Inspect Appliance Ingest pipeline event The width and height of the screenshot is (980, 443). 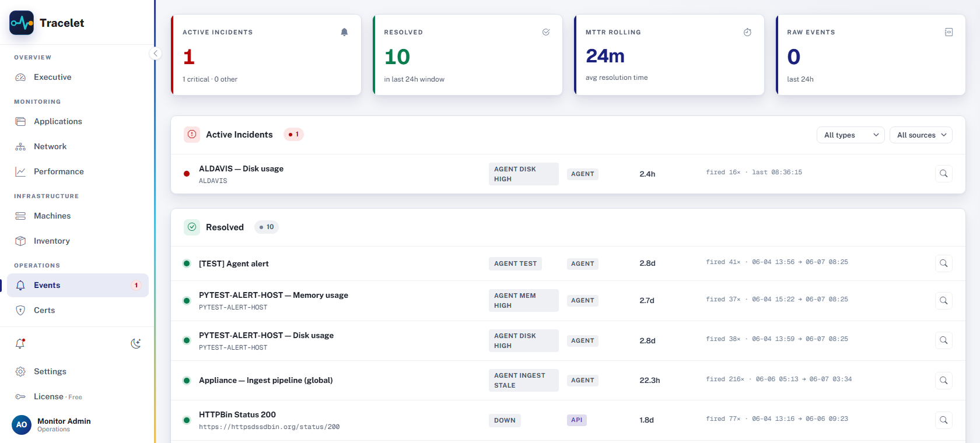[943, 380]
